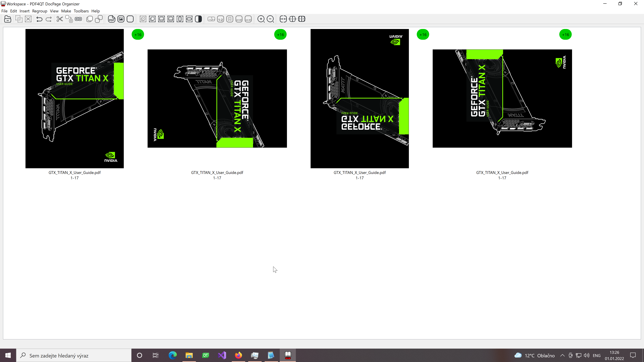
Task: Select odd pages with the 1-3-5 icon
Action: [171, 19]
